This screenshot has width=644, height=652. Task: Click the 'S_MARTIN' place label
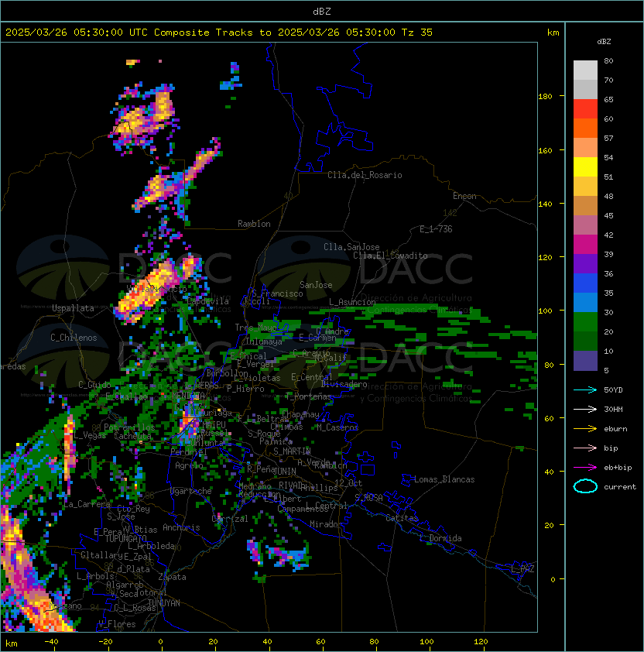pos(292,451)
